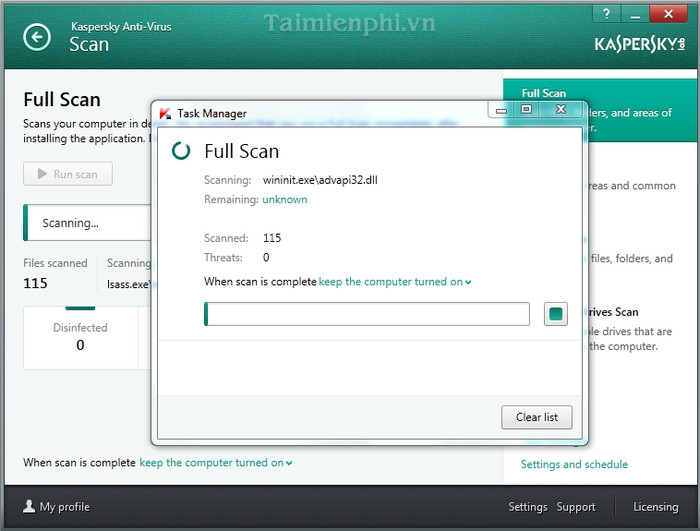Open main window's keep the computer turned on dropdown
The width and height of the screenshot is (700, 531).
coord(216,463)
